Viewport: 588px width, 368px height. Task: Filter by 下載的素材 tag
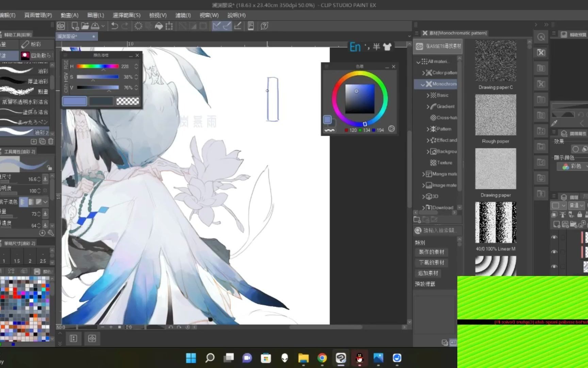[x=431, y=262]
